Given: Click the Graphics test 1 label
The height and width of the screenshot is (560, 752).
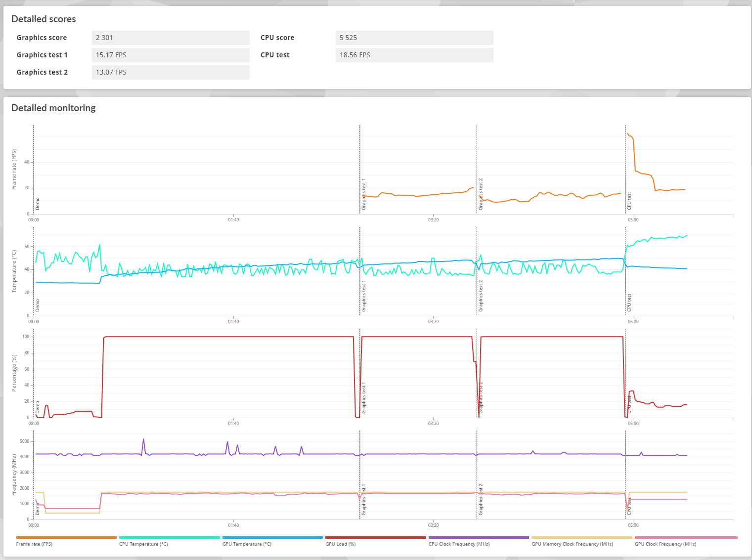Looking at the screenshot, I should point(42,55).
